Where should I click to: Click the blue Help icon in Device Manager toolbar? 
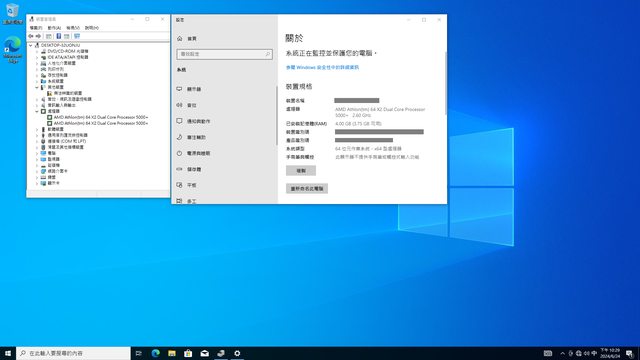point(58,36)
